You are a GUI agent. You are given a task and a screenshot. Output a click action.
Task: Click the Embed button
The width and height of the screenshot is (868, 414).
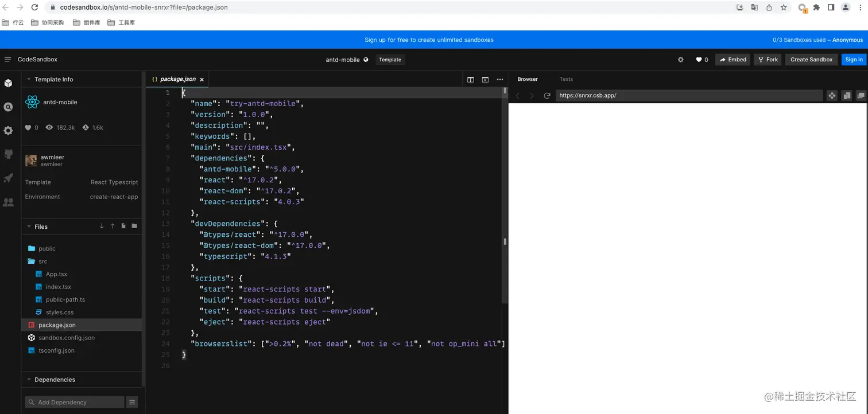click(733, 60)
